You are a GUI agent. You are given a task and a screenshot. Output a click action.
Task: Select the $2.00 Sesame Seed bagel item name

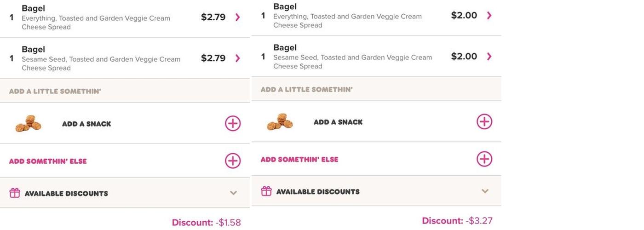(285, 47)
